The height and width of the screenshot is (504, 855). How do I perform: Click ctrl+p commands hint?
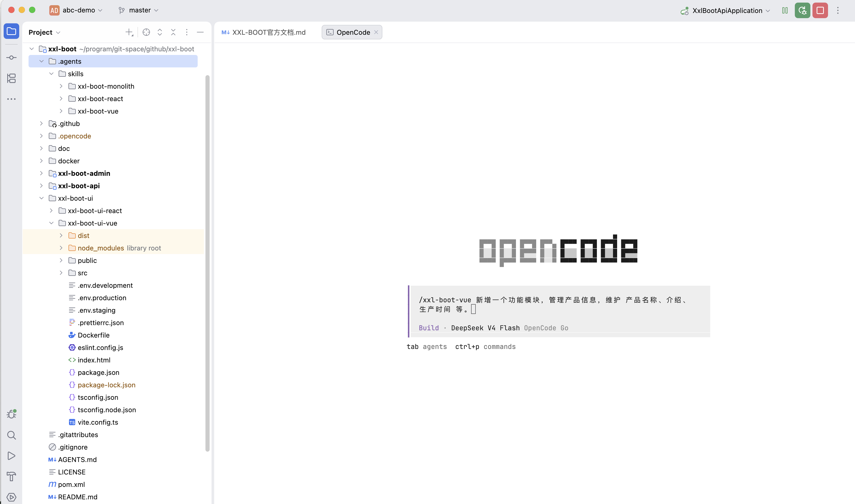point(485,347)
